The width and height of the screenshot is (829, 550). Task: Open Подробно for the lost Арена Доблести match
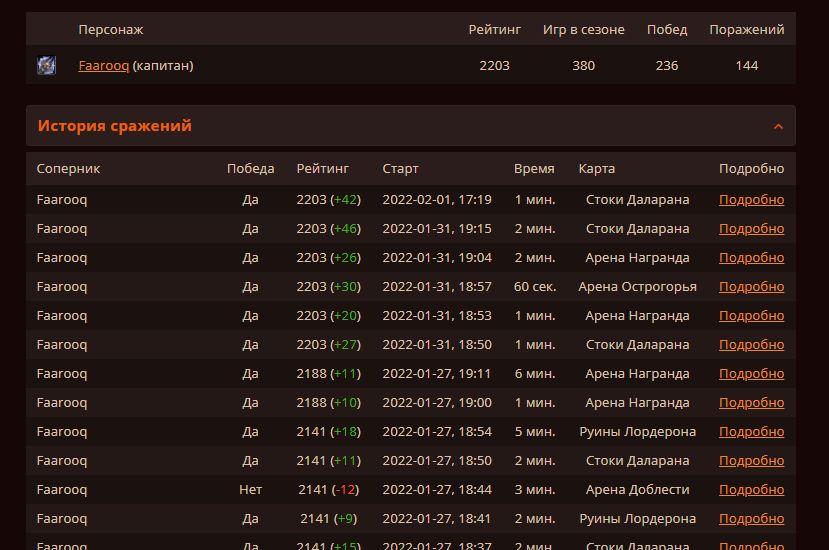[x=751, y=490]
